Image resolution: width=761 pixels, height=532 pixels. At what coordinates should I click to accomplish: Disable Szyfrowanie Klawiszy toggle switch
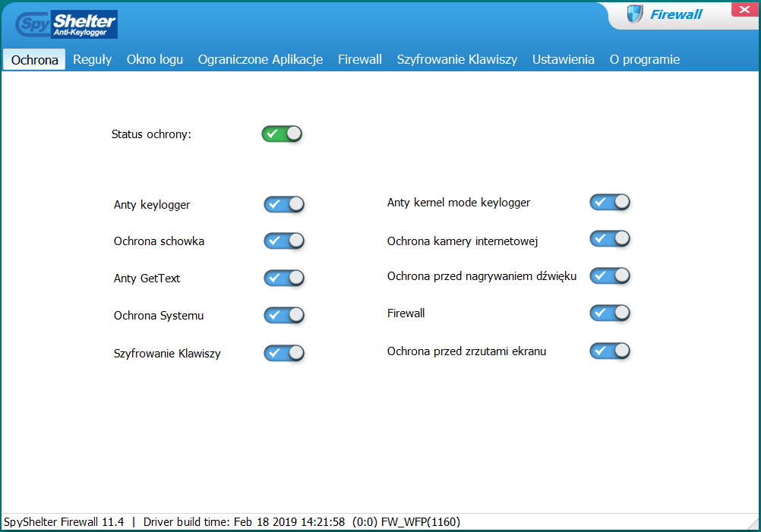[284, 353]
